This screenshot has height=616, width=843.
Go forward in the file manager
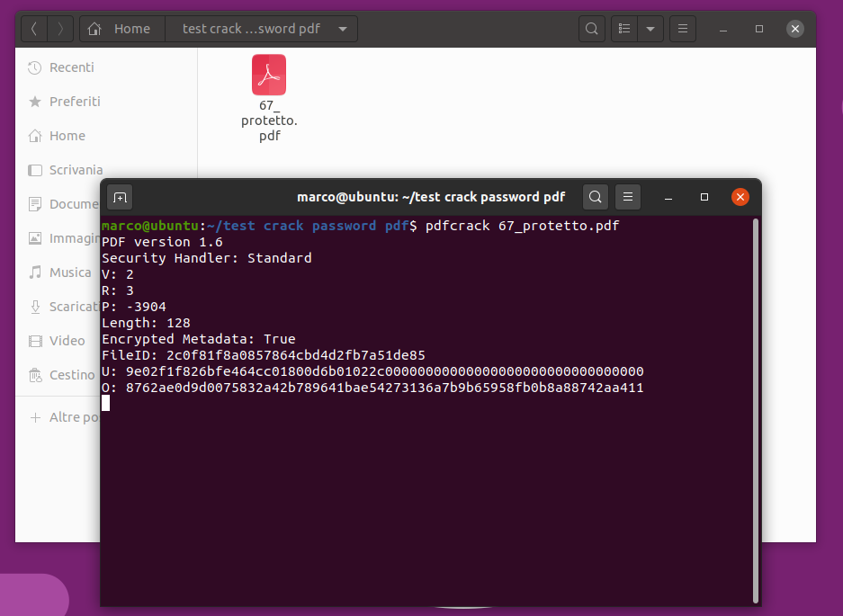click(x=60, y=29)
